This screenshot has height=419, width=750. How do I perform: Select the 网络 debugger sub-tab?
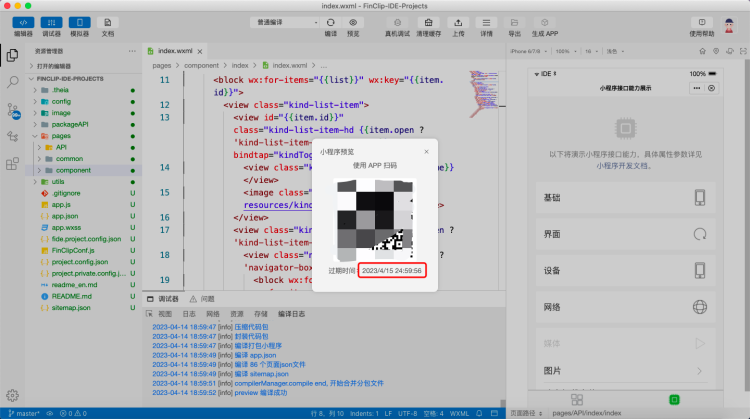pyautogui.click(x=213, y=314)
